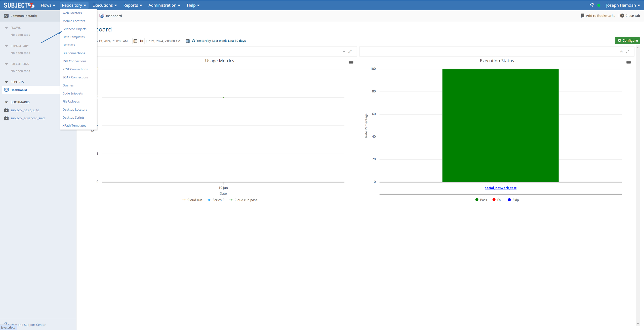The image size is (644, 330).
Task: Click the 'To' date calendar icon
Action: (x=188, y=41)
